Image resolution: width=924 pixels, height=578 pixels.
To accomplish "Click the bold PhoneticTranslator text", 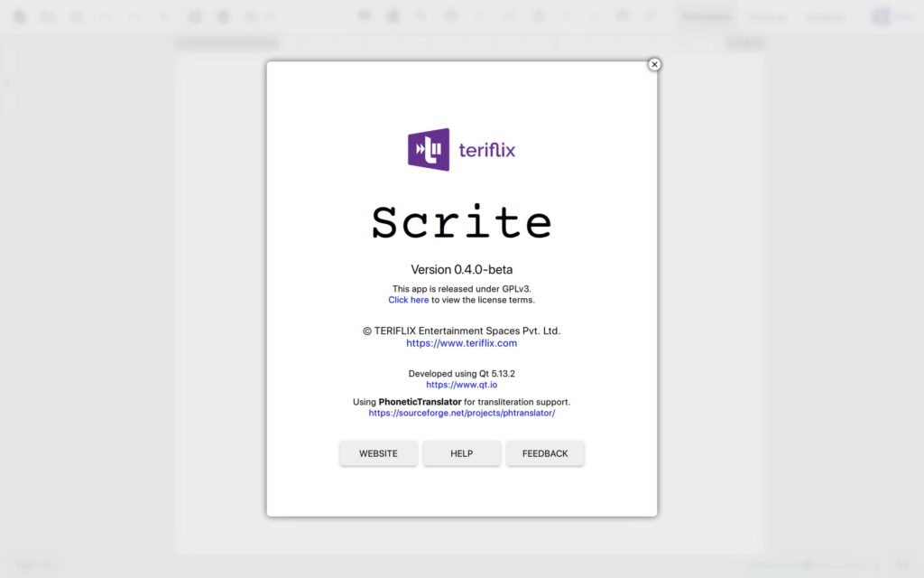I will tap(420, 402).
